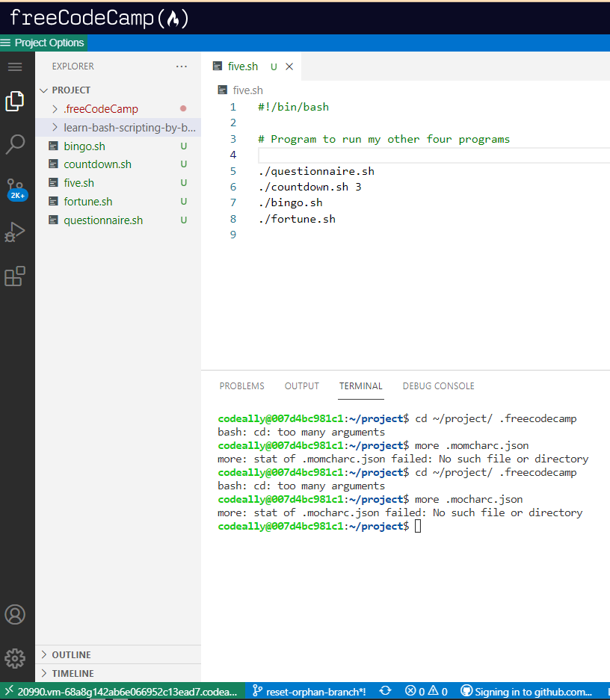The height and width of the screenshot is (700, 610).
Task: Switch to the PROBLEMS panel tab
Action: [x=241, y=386]
